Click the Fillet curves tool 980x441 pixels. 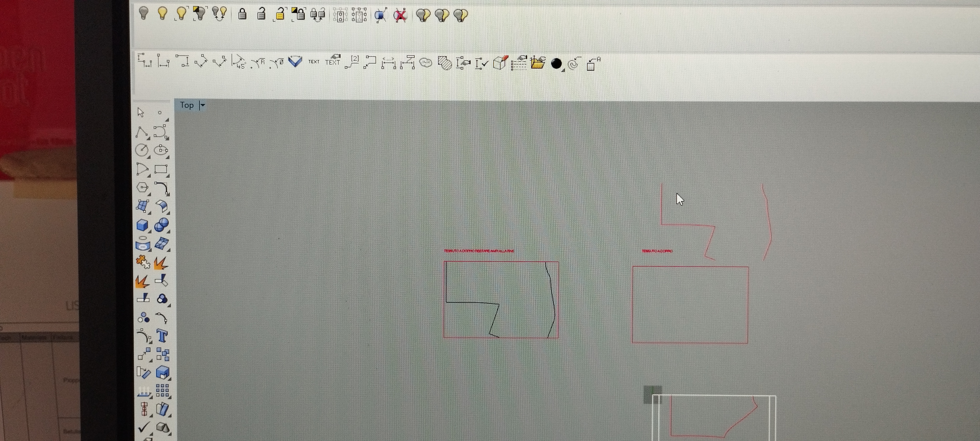pos(162,188)
